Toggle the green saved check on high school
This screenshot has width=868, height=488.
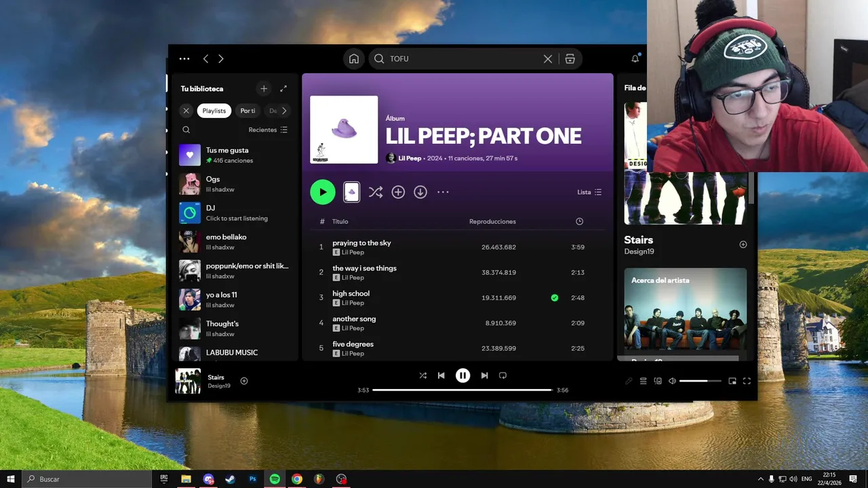(x=555, y=298)
